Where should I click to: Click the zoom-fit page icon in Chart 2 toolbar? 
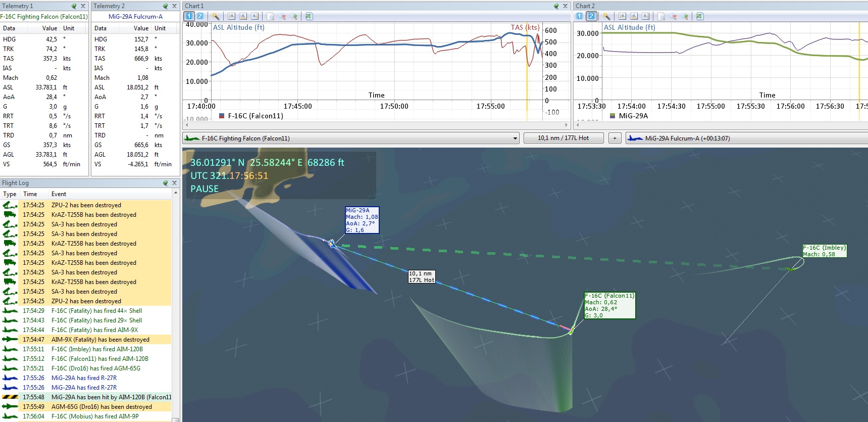pos(661,16)
